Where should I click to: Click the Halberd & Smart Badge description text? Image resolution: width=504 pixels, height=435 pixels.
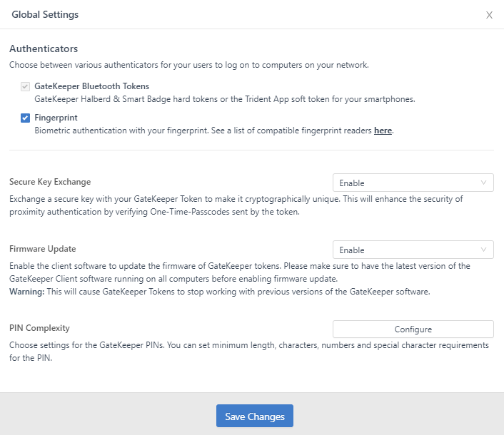point(224,99)
